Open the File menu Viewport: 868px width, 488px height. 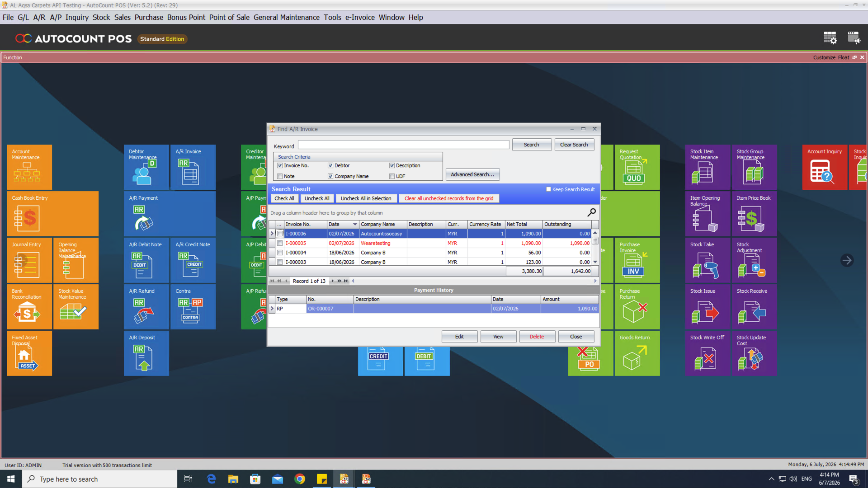coord(8,17)
